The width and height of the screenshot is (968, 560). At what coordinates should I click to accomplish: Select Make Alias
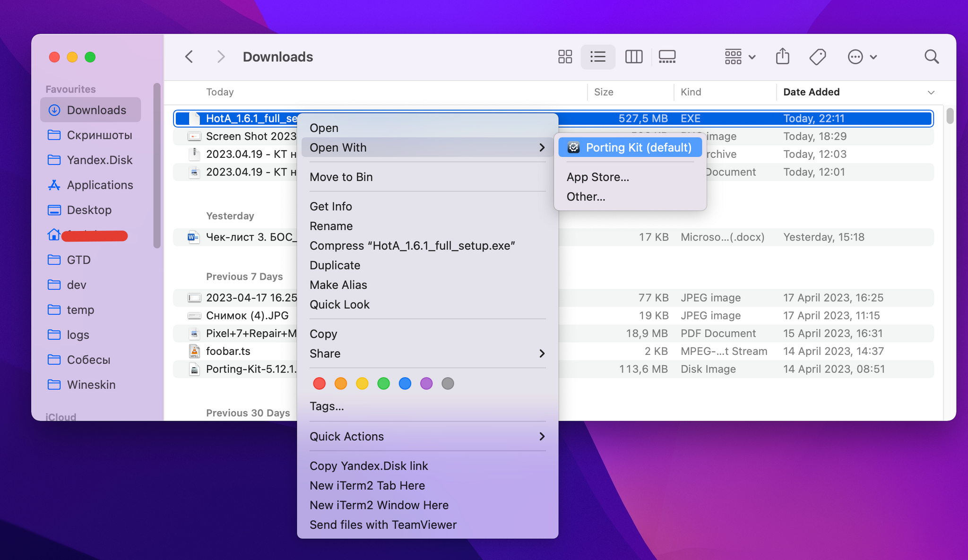pyautogui.click(x=427, y=285)
